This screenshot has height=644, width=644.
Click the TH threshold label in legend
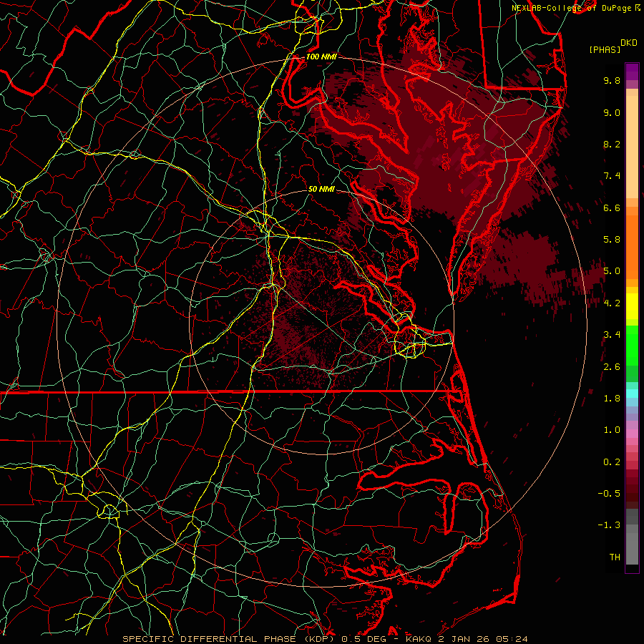tap(615, 557)
